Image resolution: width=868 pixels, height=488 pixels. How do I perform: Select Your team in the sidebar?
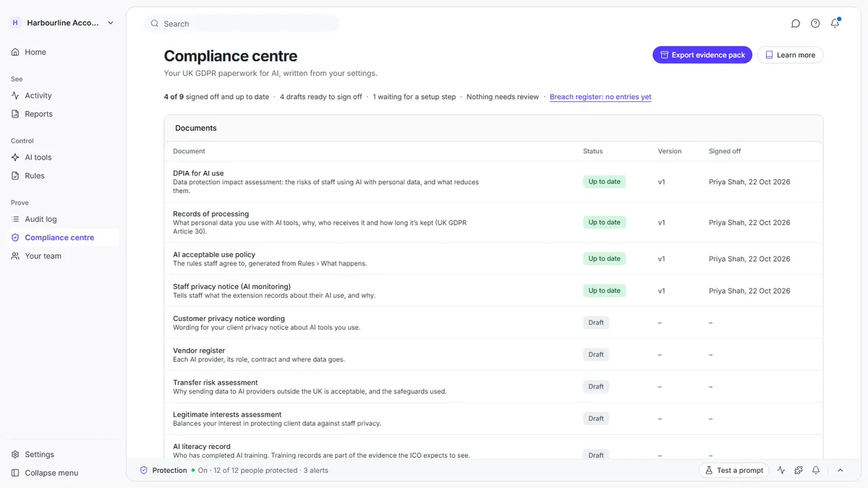pyautogui.click(x=43, y=256)
